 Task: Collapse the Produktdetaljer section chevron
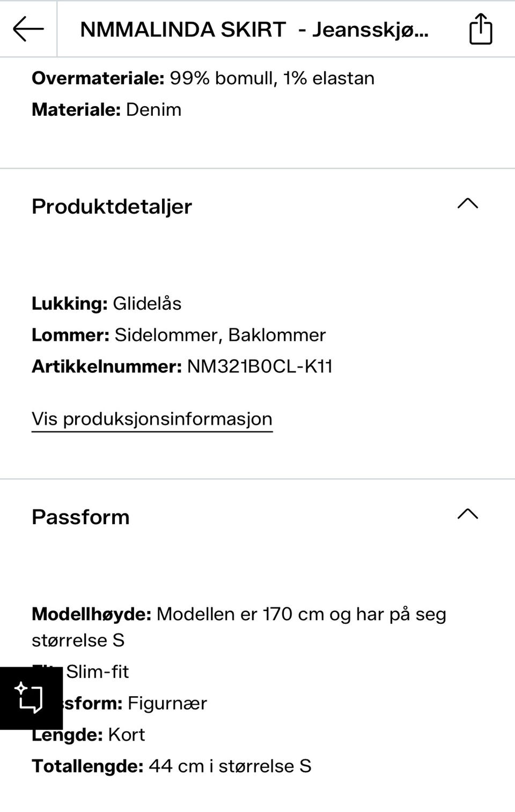click(x=467, y=204)
